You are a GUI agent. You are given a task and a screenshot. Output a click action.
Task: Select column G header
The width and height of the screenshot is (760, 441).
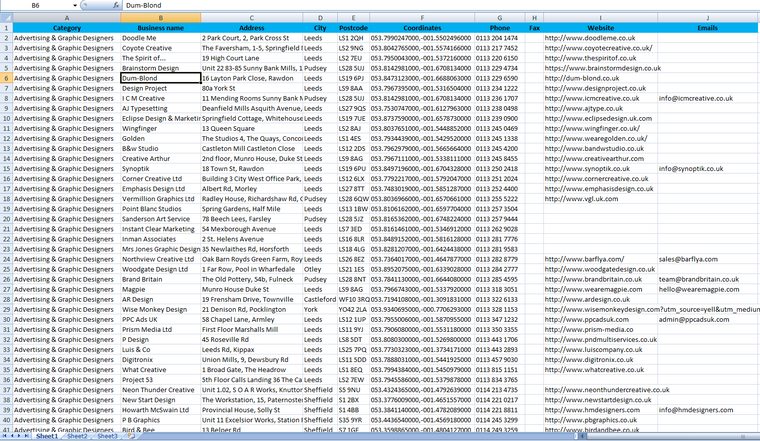(x=500, y=18)
